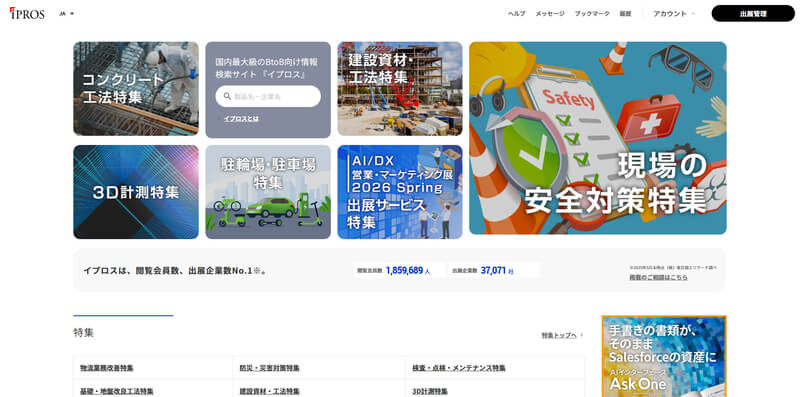Click the Ask One Salesforce advertisement
The width and height of the screenshot is (800, 397).
coord(664,356)
